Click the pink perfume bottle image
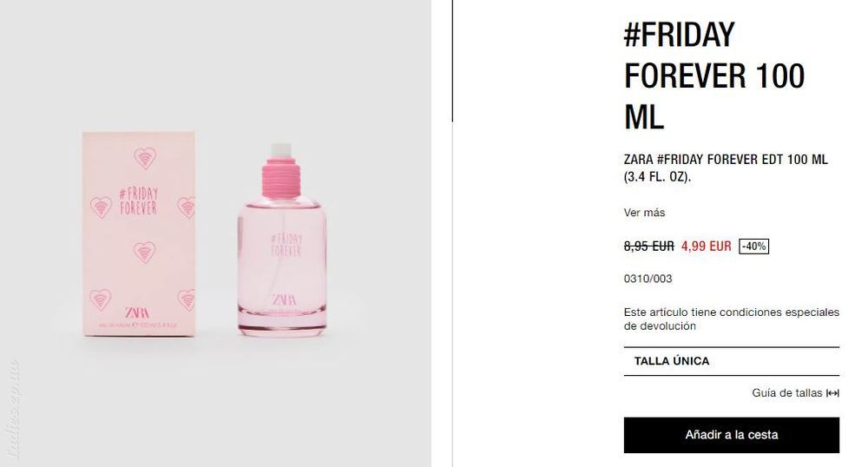868x467 pixels. tap(282, 240)
